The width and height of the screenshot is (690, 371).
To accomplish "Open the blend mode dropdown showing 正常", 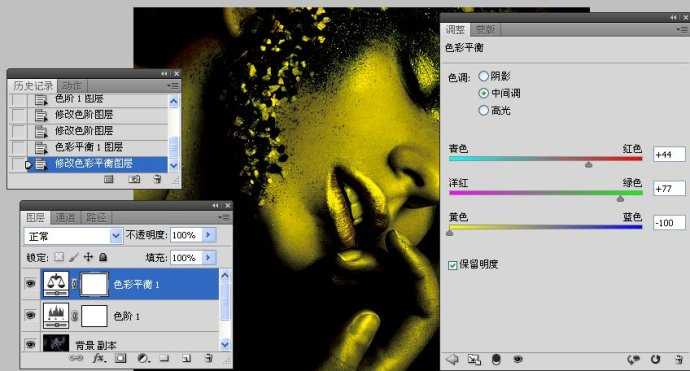I will [73, 236].
